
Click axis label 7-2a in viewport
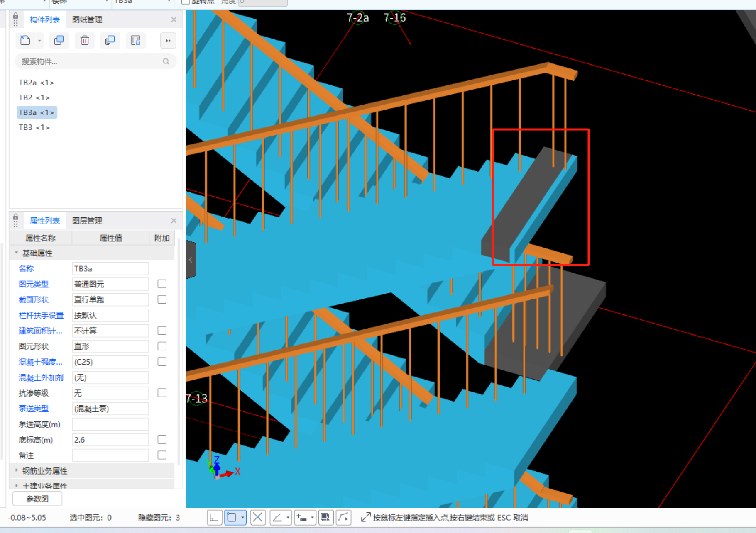pyautogui.click(x=358, y=18)
